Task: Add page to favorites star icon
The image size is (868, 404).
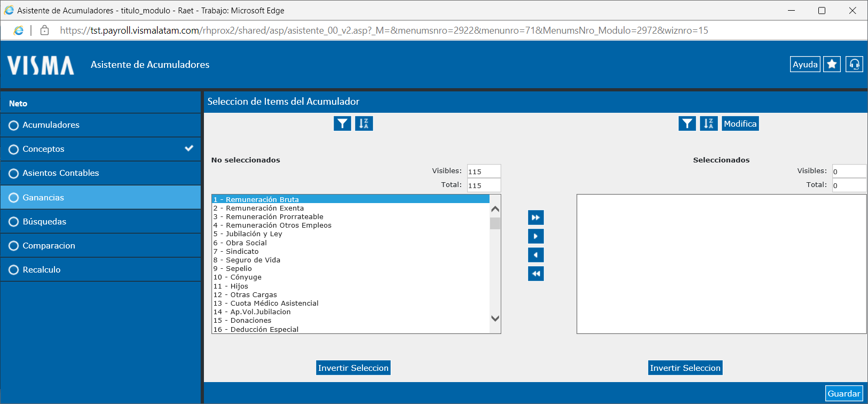Action: coord(832,64)
